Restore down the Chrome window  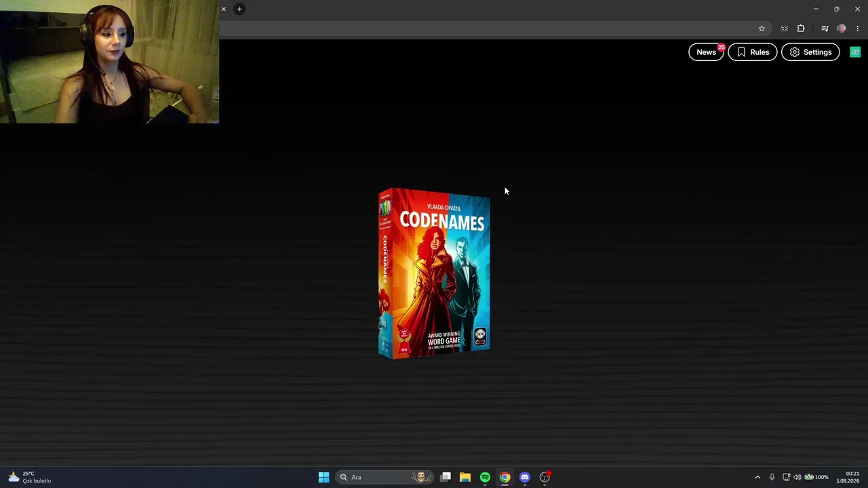coord(837,9)
